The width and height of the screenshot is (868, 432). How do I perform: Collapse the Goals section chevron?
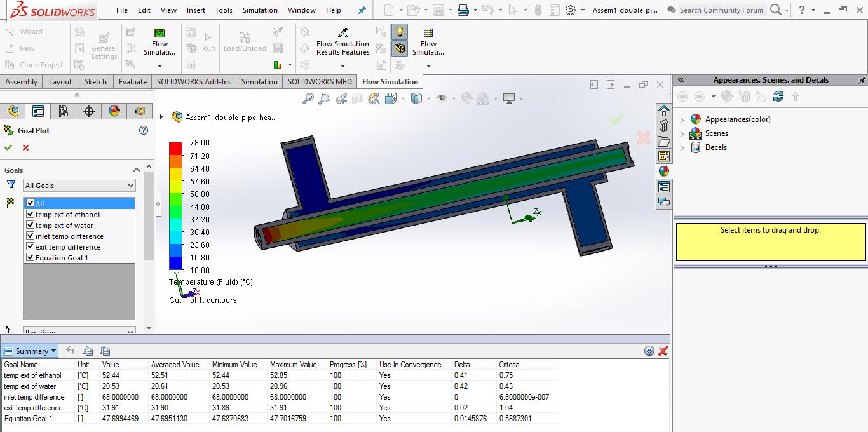(137, 170)
